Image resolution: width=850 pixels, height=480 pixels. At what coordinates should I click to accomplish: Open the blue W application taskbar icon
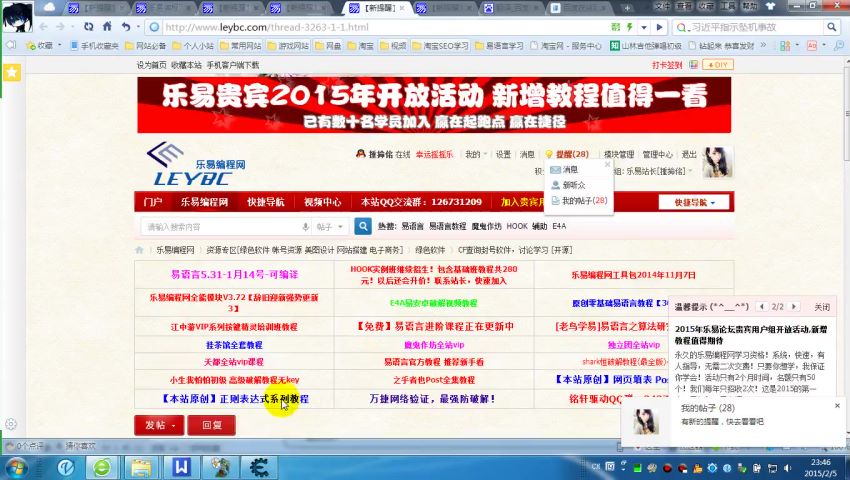[x=181, y=467]
